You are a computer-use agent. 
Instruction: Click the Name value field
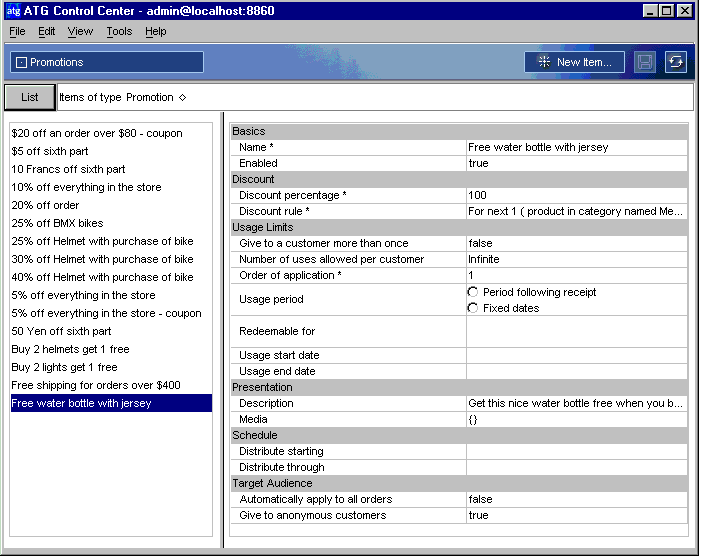577,147
